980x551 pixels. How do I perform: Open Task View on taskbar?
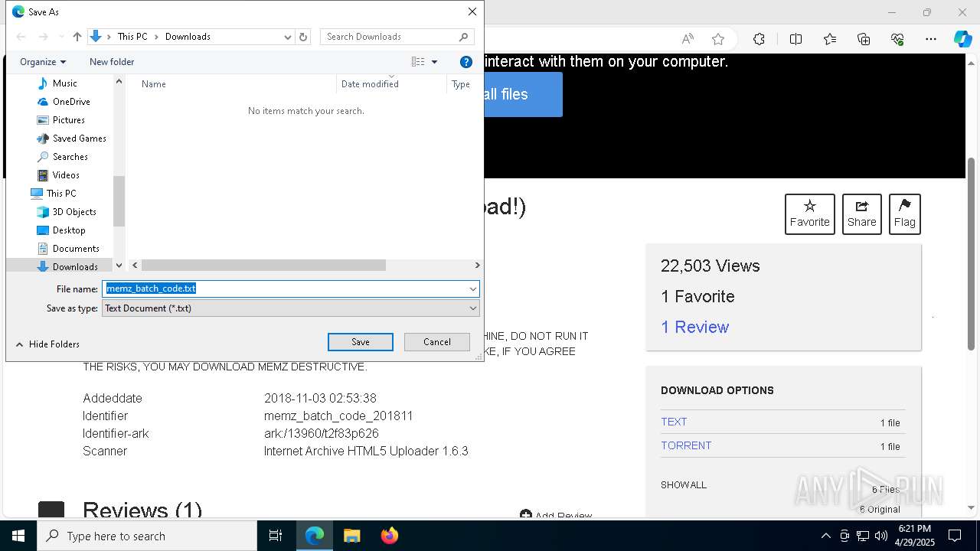(276, 536)
